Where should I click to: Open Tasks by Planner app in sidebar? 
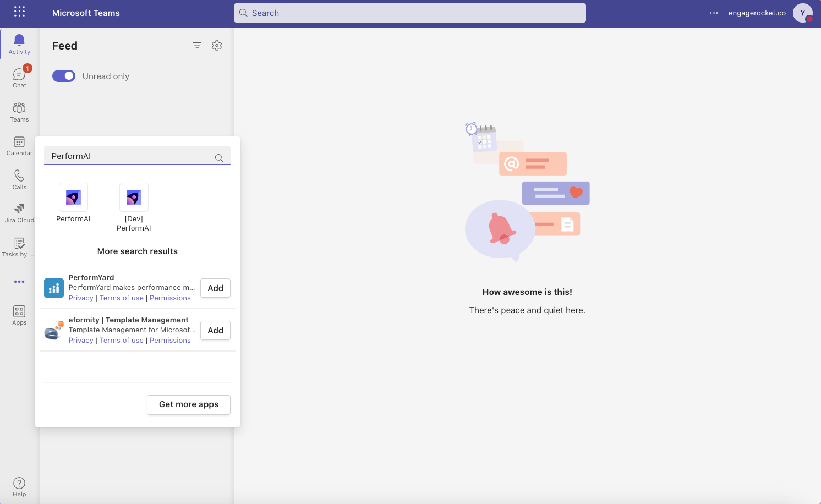[x=19, y=247]
